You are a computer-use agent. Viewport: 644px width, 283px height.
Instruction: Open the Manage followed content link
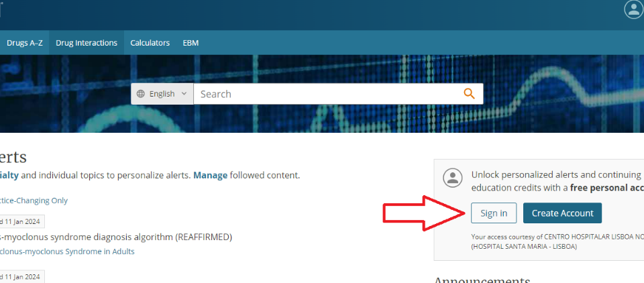[210, 176]
